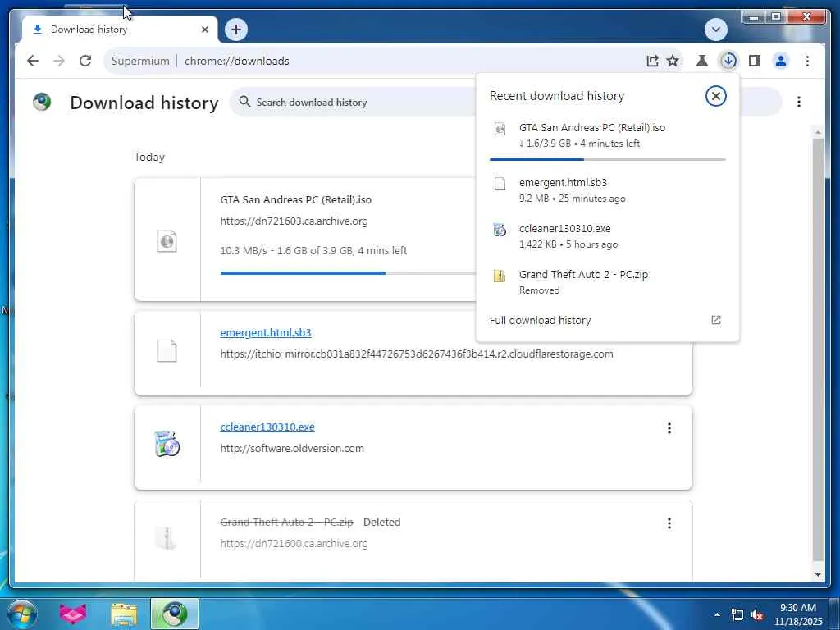Screen dimensions: 840x630
Task: Open the clock showing 9:30 AM
Action: coord(797,614)
